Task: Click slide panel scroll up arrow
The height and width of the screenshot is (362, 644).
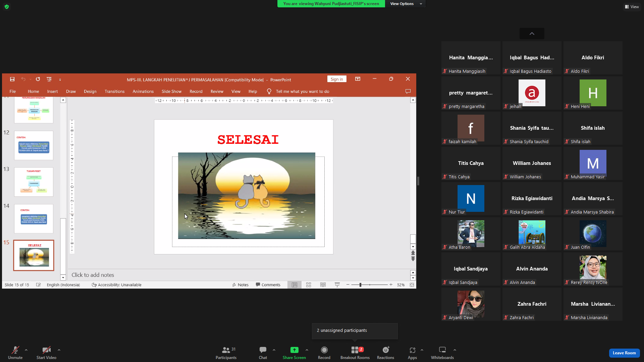Action: point(63,100)
